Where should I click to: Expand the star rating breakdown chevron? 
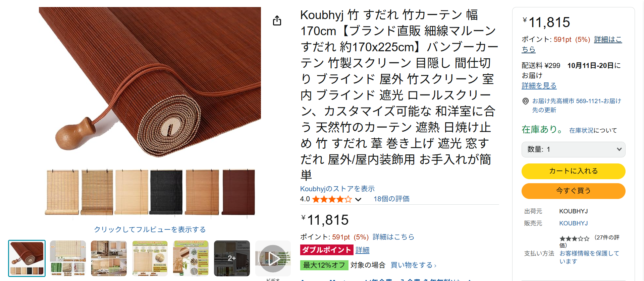click(x=358, y=200)
